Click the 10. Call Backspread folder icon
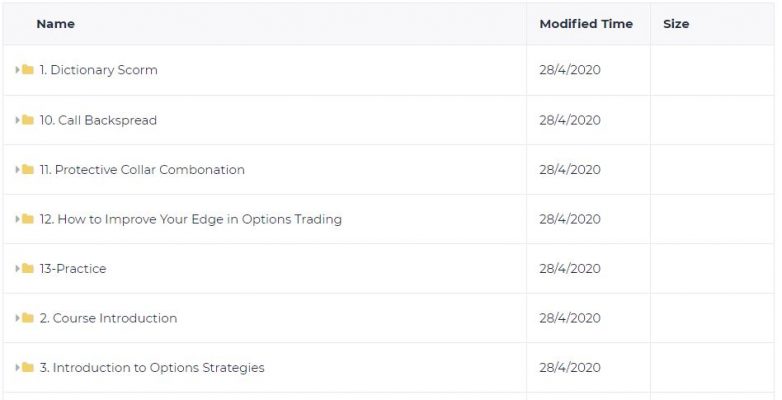This screenshot has width=782, height=400. point(28,120)
